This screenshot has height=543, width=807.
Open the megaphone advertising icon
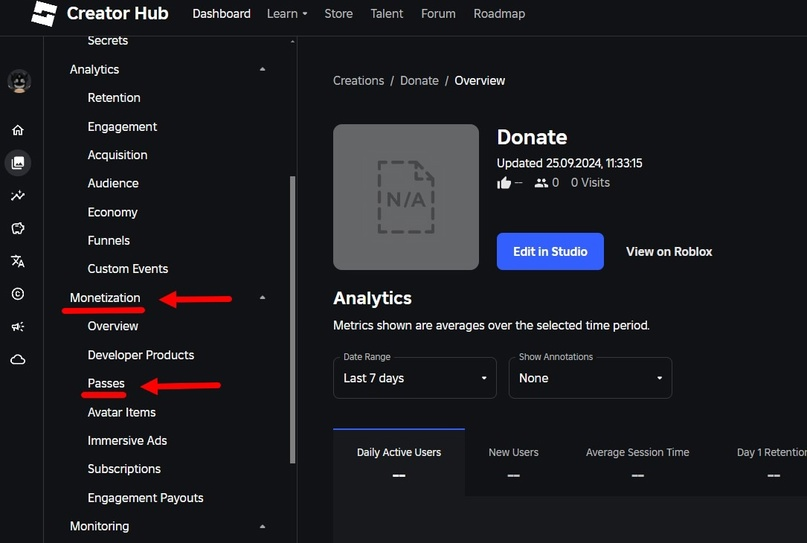[x=18, y=327]
